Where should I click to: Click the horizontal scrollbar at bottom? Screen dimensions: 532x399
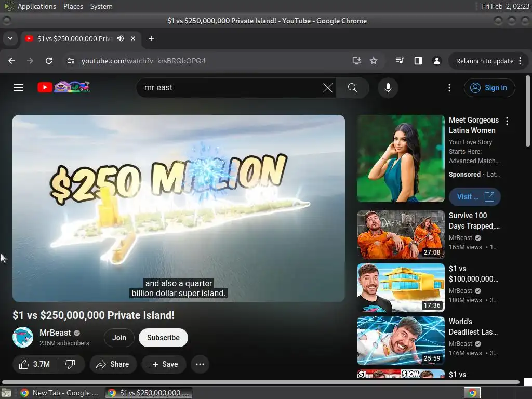[261, 382]
